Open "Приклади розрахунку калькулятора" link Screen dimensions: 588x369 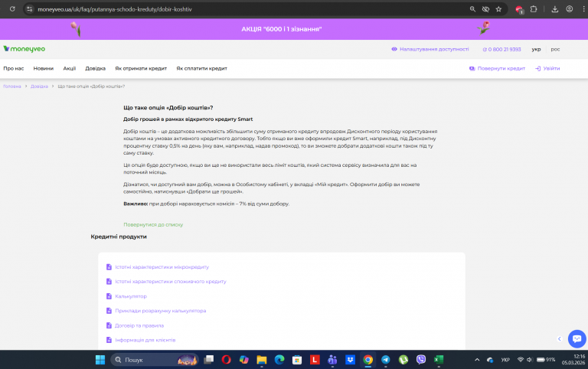click(161, 311)
